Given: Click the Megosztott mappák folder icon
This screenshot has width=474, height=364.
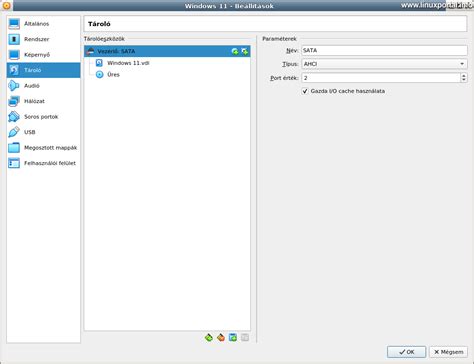Looking at the screenshot, I should (14, 148).
